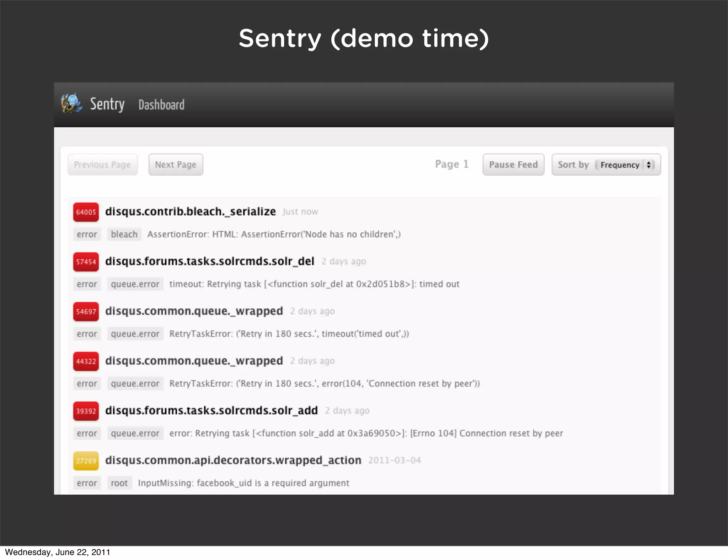Open _wrapped entry with 44322 count
The image size is (728, 560).
click(x=194, y=361)
